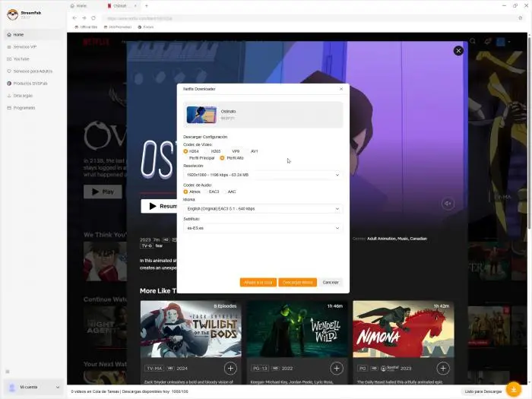Click the Netflix logo
This screenshot has width=532, height=399.
tap(97, 42)
